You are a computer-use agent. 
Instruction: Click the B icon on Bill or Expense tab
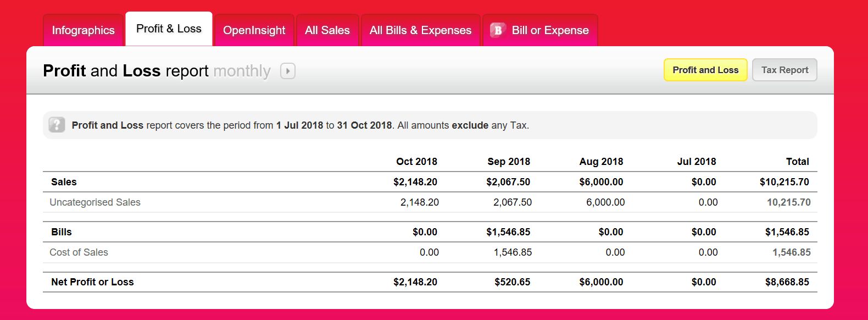[498, 30]
